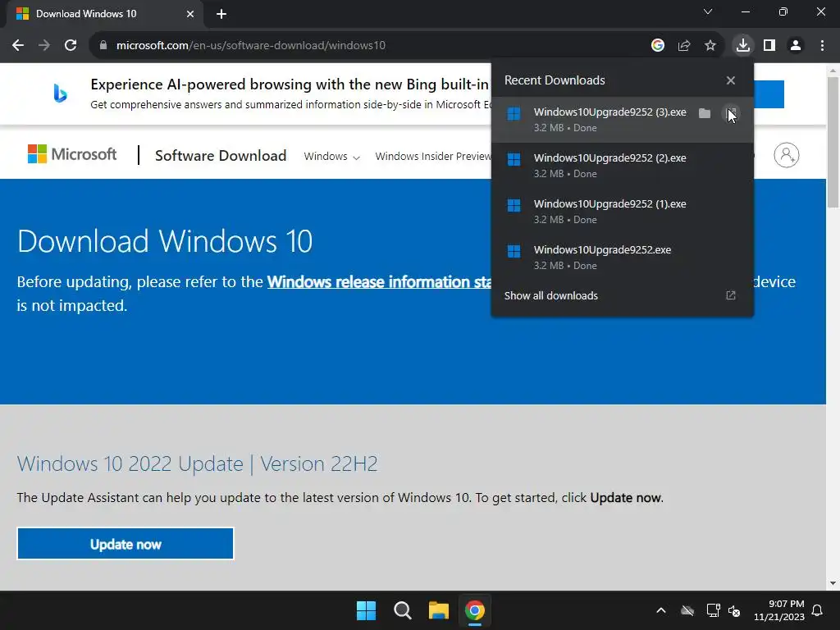Click the OneDrive cloud tray icon
Image resolution: width=840 pixels, height=630 pixels.
click(687, 610)
